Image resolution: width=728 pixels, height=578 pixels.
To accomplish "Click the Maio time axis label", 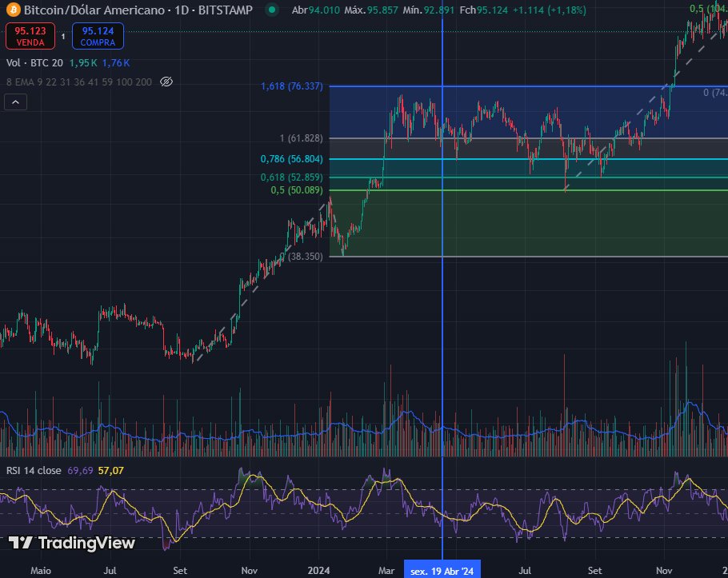I will (41, 571).
